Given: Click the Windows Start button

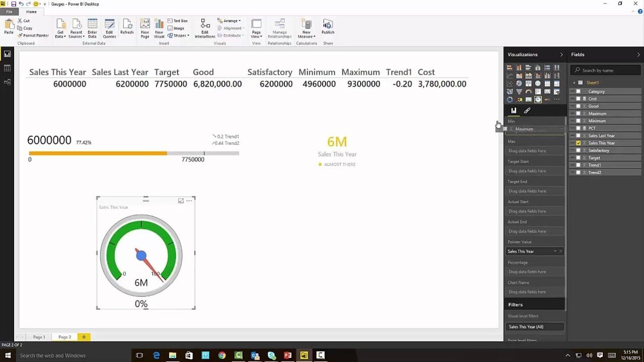Looking at the screenshot, I should 8,355.
